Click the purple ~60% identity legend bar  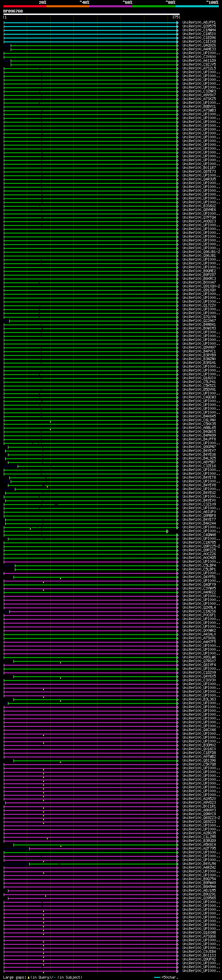111,6
